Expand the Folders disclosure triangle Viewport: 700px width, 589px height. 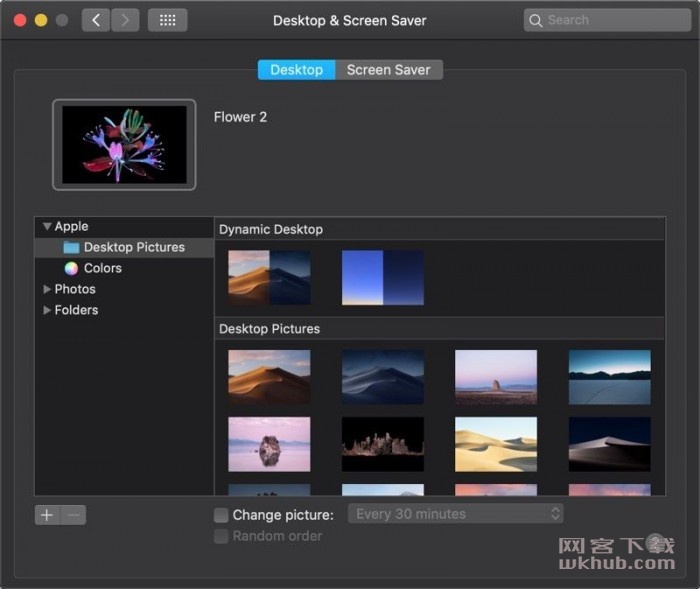pos(47,310)
